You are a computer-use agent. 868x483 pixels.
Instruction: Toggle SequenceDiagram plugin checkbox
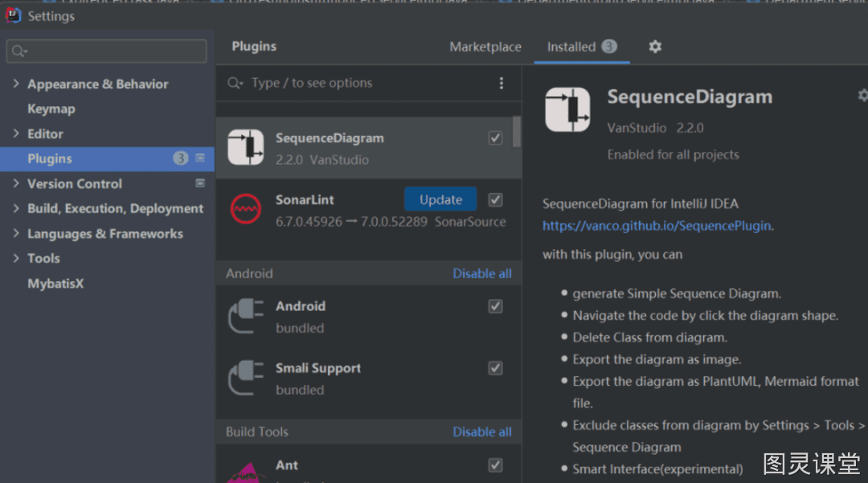click(x=495, y=137)
